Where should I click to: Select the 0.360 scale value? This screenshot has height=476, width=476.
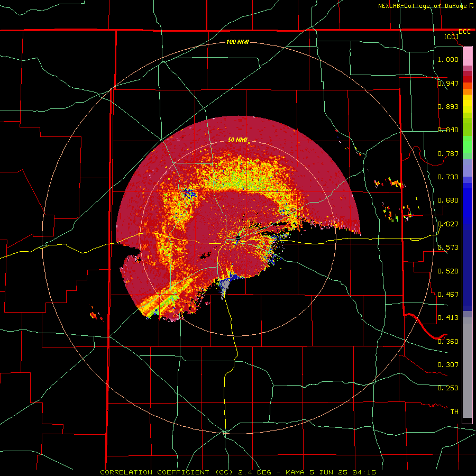(x=448, y=341)
